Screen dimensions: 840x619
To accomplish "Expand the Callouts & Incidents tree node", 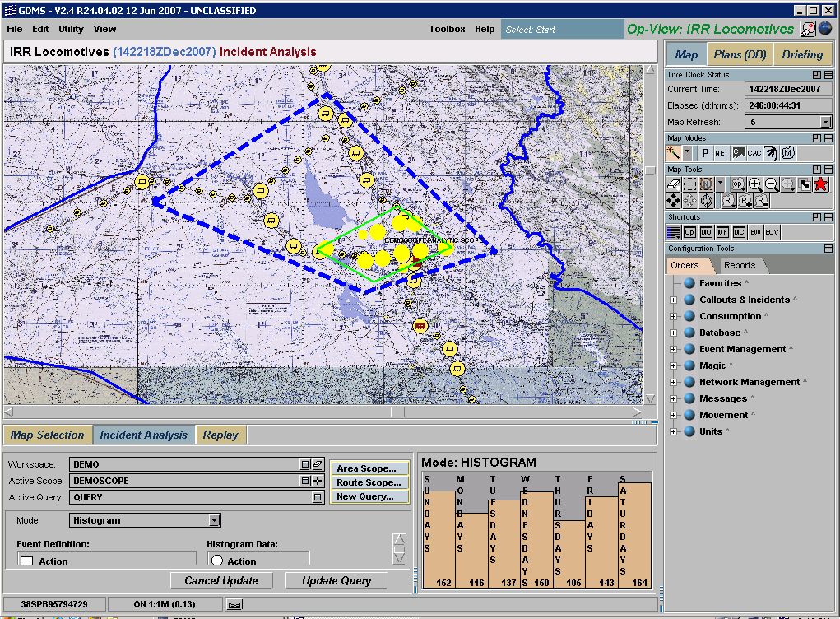I will (x=674, y=300).
